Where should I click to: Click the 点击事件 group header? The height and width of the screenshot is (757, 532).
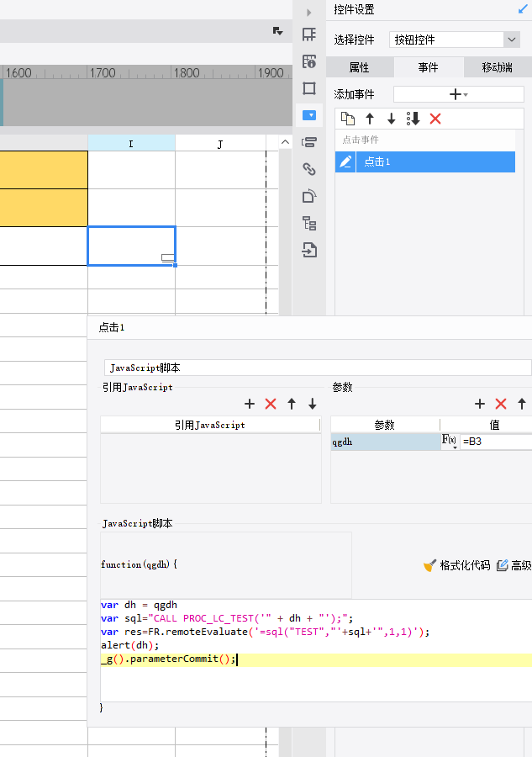pos(425,140)
